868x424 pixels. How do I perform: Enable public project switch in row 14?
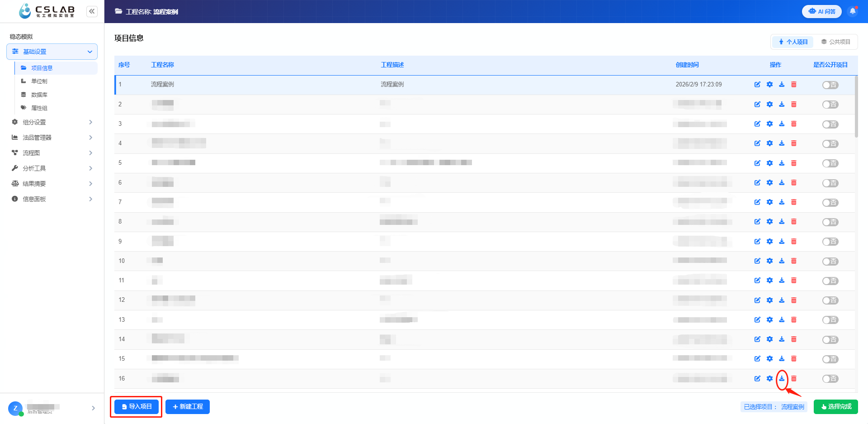[830, 340]
